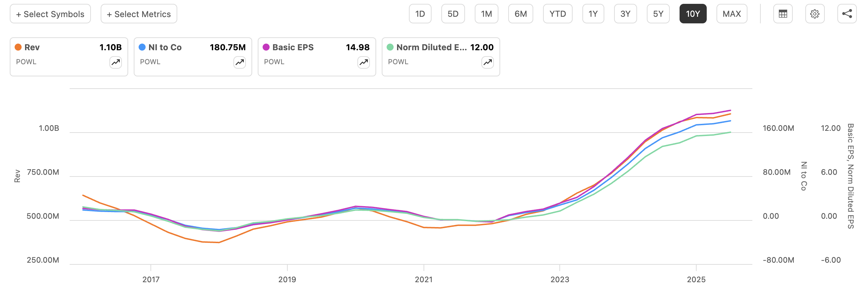
Task: Open the Select Metrics picker
Action: [x=139, y=14]
